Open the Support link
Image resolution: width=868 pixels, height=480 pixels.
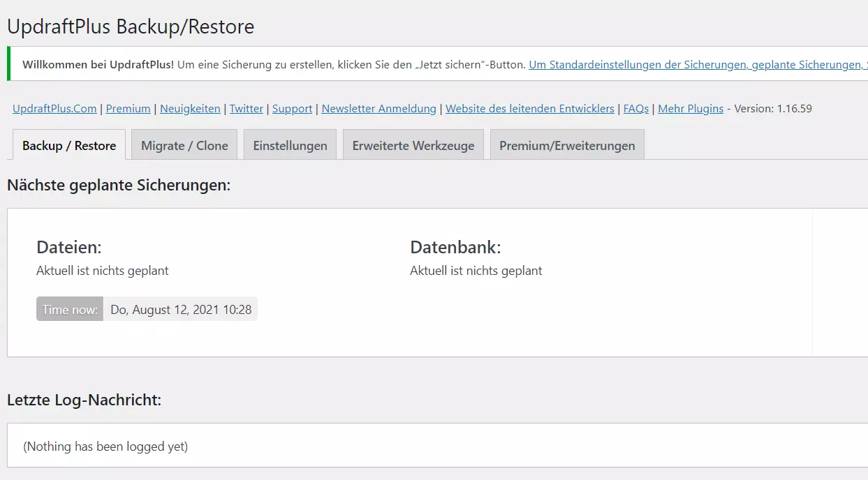(293, 109)
